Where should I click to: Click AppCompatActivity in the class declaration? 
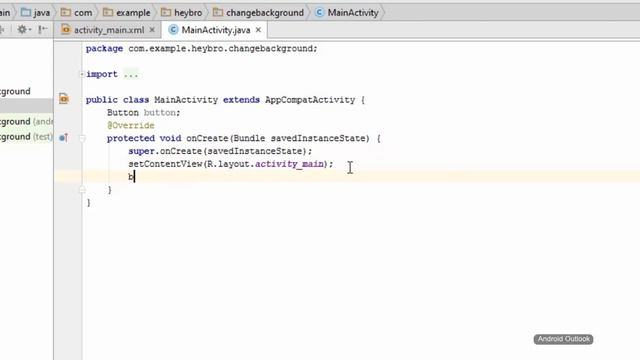click(310, 100)
